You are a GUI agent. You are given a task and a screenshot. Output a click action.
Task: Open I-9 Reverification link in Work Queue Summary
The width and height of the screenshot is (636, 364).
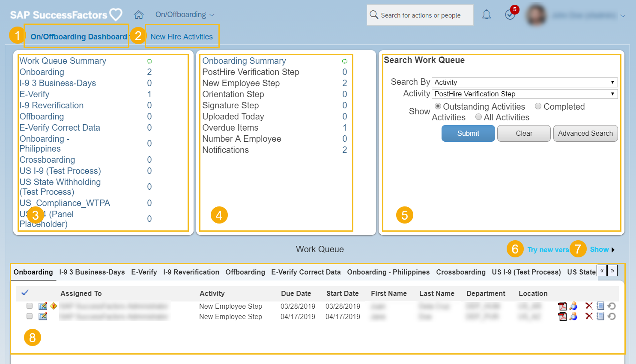click(51, 105)
